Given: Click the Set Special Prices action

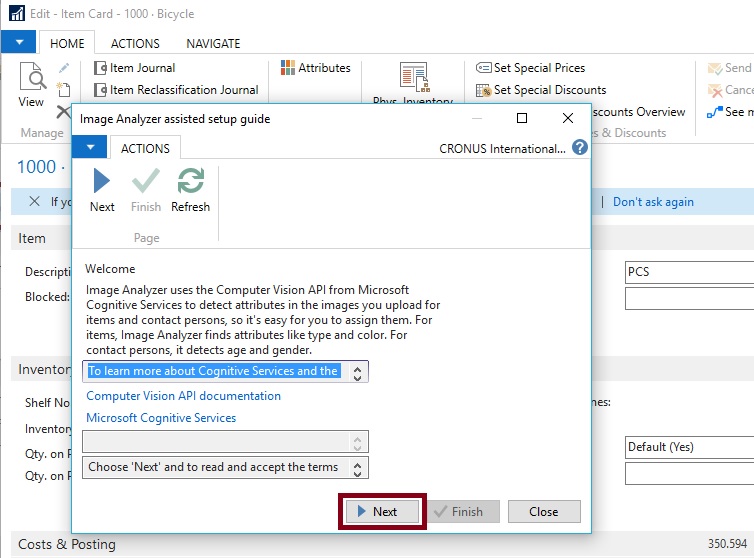Looking at the screenshot, I should pos(538,68).
